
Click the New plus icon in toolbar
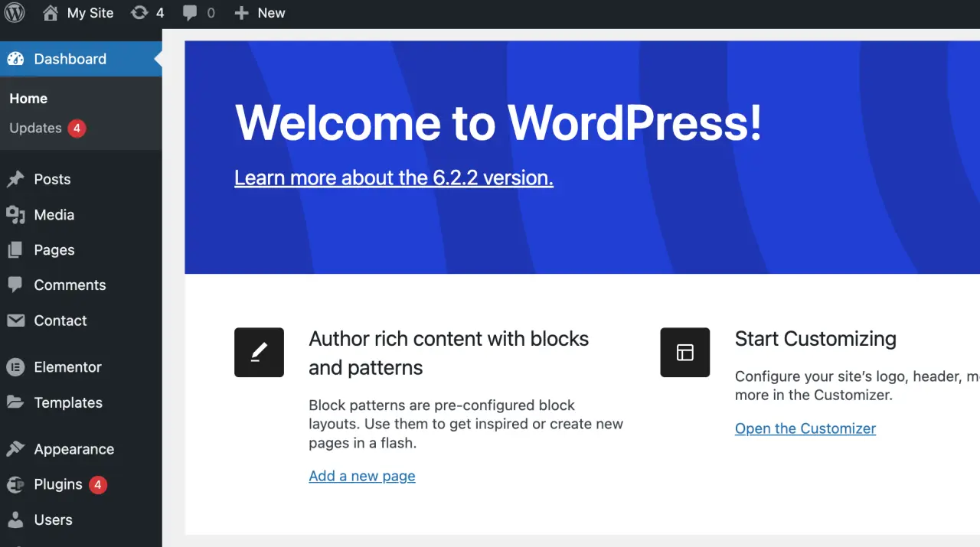tap(241, 12)
